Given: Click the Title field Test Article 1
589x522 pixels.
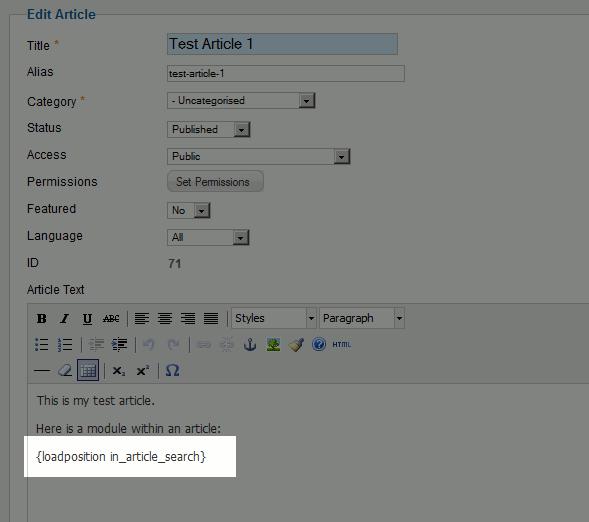Looking at the screenshot, I should [x=282, y=44].
